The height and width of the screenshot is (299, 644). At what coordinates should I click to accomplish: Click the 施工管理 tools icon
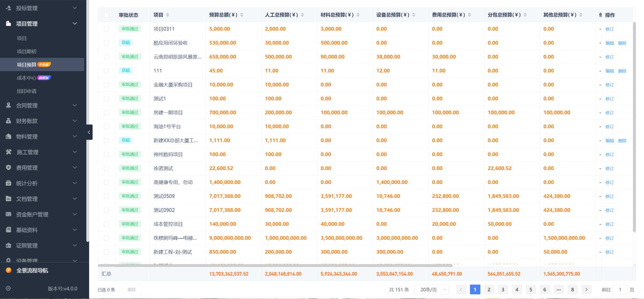9,152
